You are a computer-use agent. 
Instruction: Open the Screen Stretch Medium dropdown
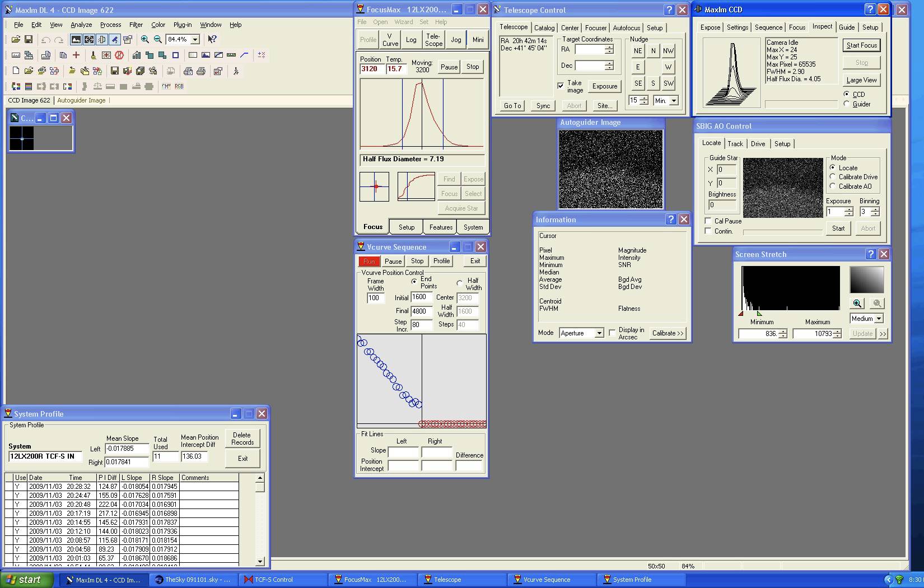[879, 319]
